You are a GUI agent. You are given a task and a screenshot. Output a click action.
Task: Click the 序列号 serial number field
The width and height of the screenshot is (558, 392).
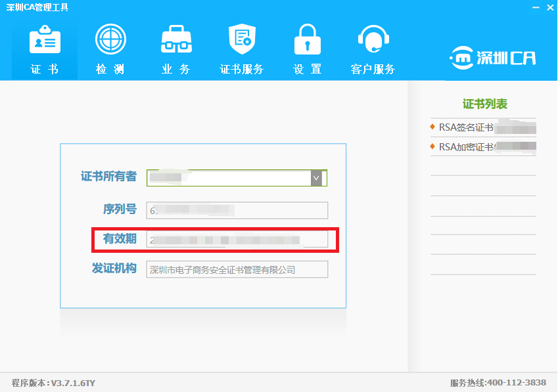(237, 210)
